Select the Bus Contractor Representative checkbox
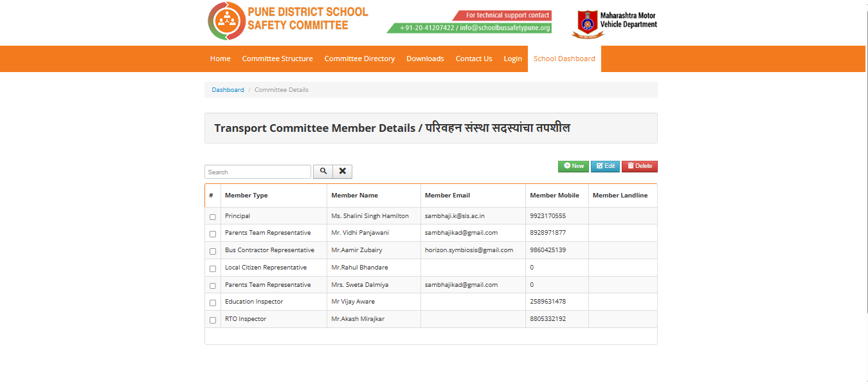The height and width of the screenshot is (384, 868). 213,251
